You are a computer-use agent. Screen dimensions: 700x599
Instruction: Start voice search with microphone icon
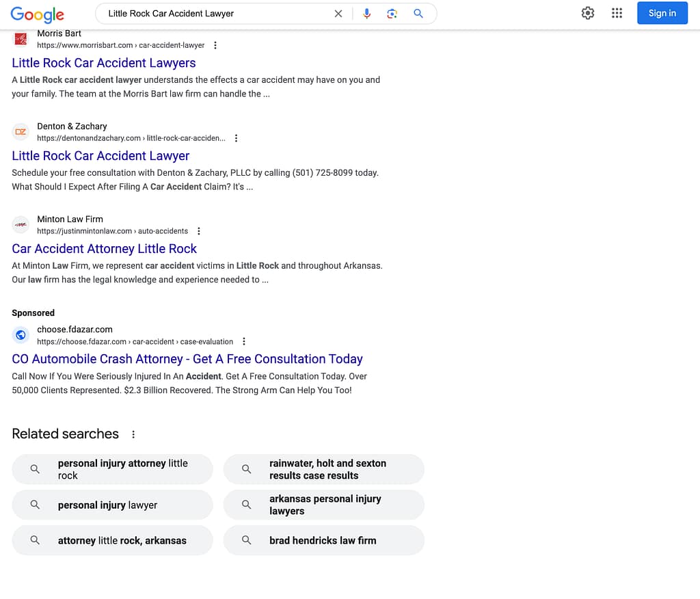[366, 14]
